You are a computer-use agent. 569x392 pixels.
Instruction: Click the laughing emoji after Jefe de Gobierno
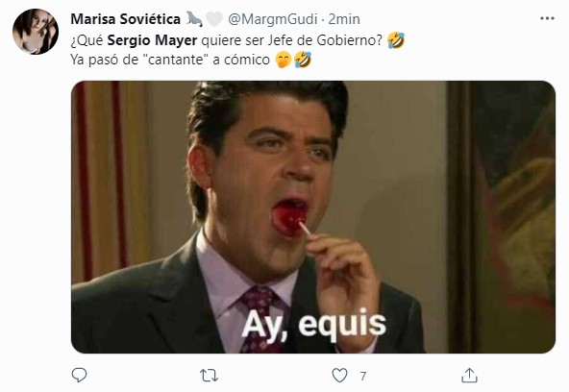[x=396, y=40]
